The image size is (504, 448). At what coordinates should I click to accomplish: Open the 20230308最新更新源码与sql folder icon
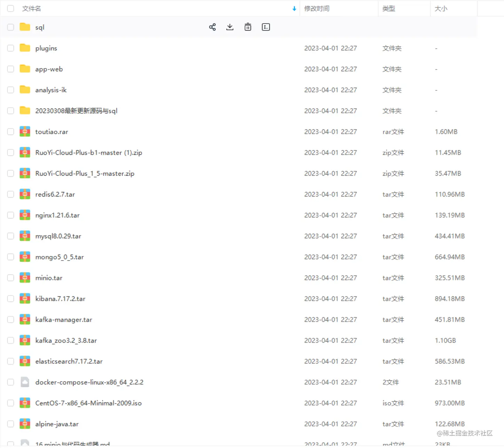pos(25,111)
